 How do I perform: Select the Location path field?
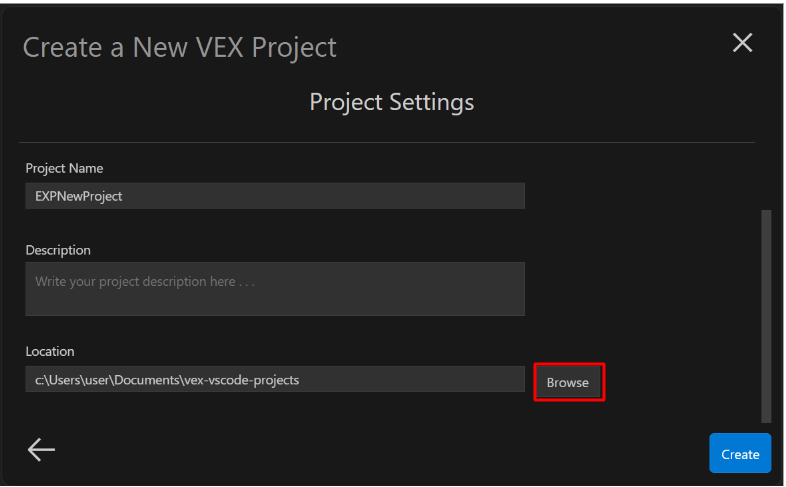click(x=274, y=379)
